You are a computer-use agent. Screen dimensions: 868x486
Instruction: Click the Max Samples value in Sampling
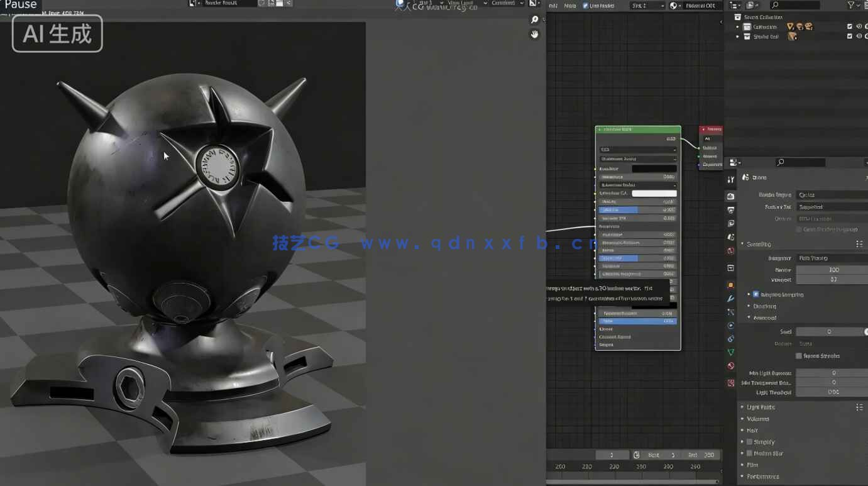point(832,270)
